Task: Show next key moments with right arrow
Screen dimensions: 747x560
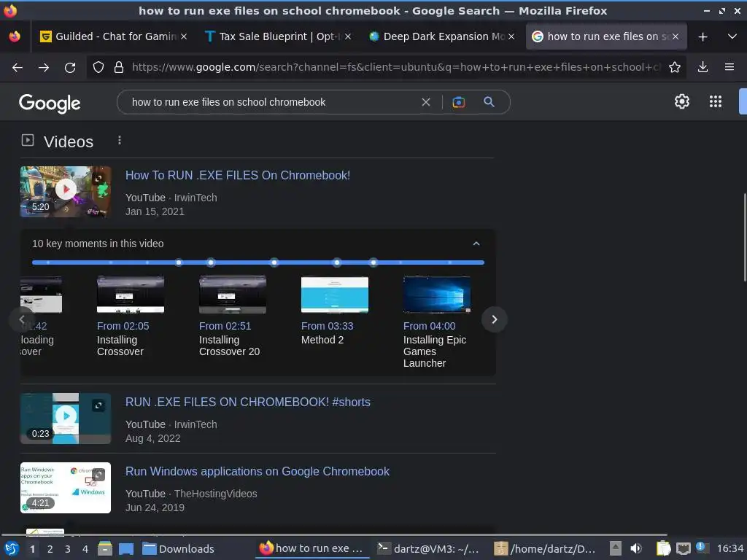Action: [x=494, y=319]
